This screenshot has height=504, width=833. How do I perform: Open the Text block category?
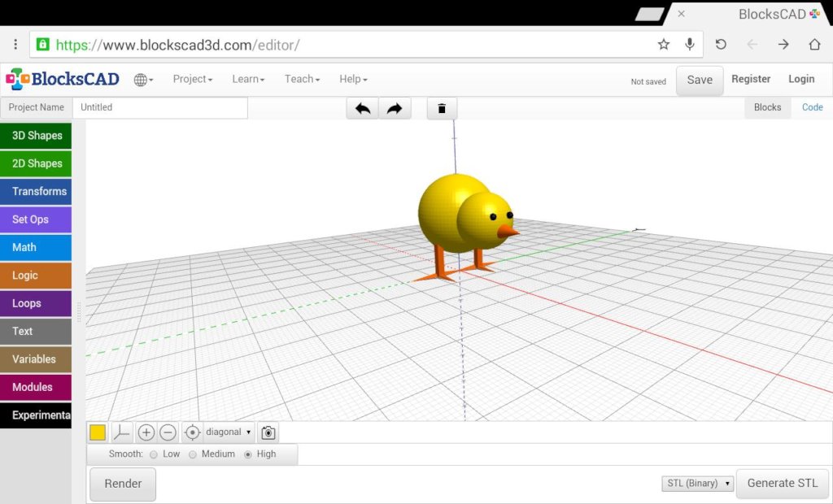click(x=36, y=332)
